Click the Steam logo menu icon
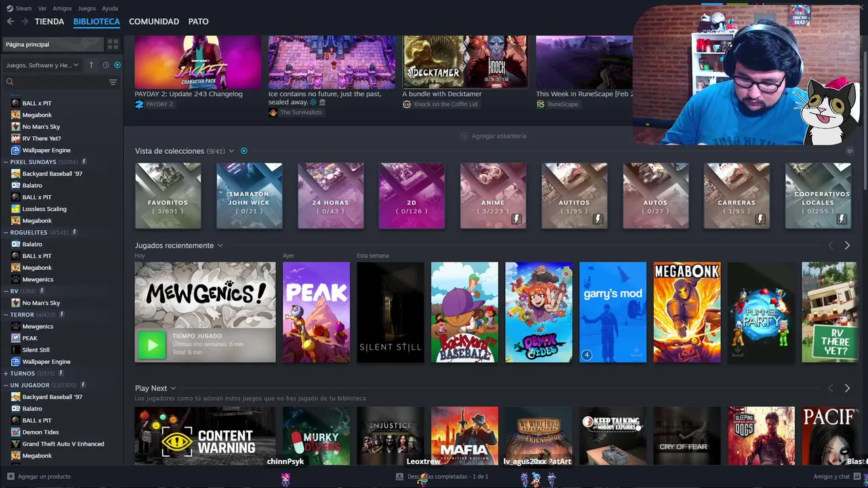 (9, 8)
